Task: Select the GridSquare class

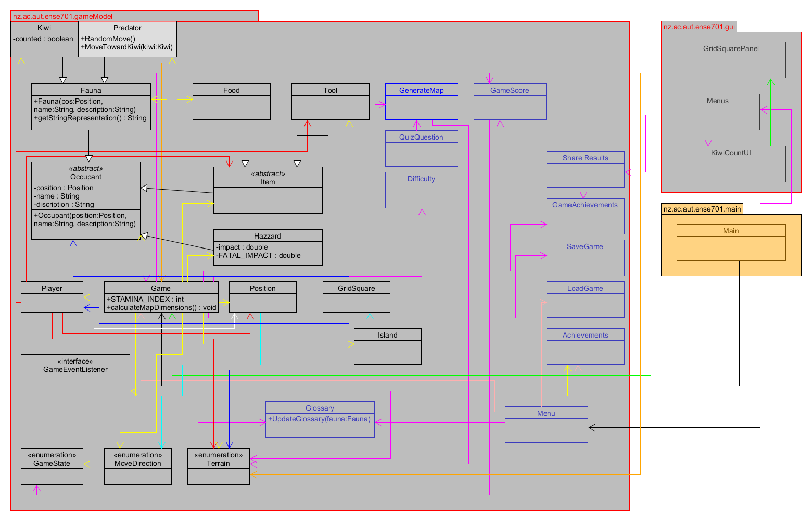Action: (357, 297)
